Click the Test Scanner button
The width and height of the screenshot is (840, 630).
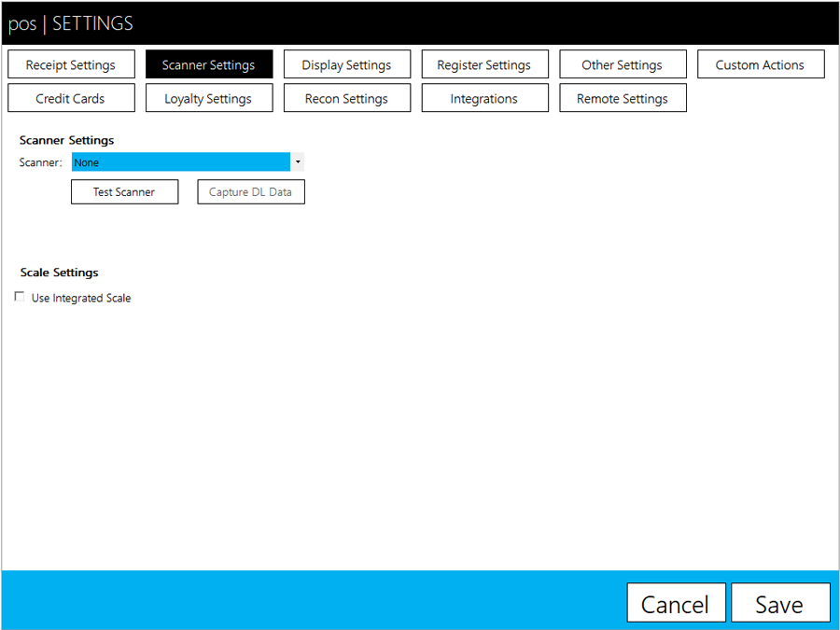(x=124, y=191)
